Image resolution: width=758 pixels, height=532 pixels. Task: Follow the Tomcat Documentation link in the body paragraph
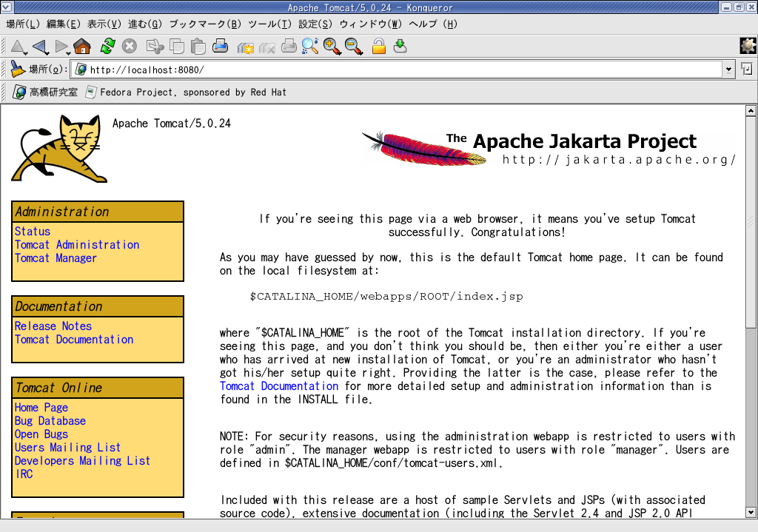coord(279,386)
